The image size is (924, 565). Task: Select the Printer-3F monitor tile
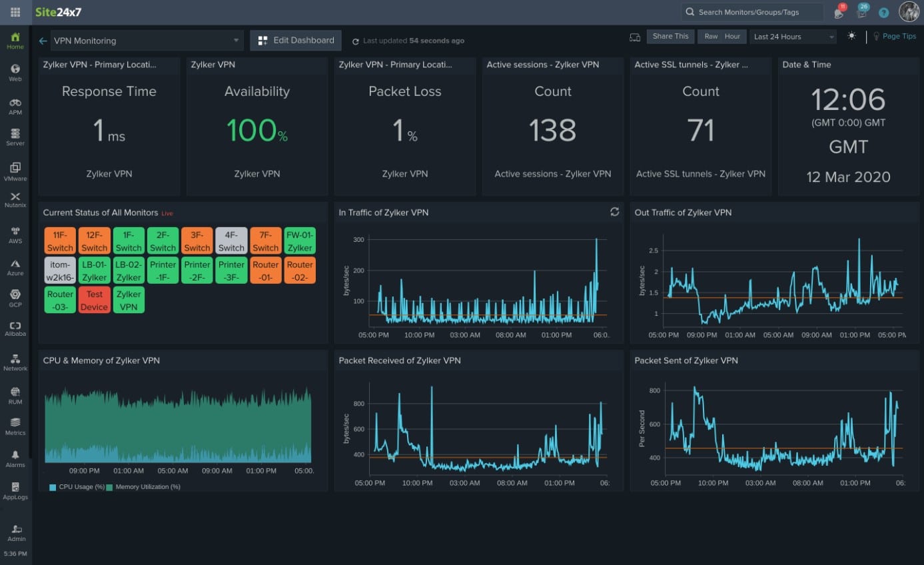(231, 271)
